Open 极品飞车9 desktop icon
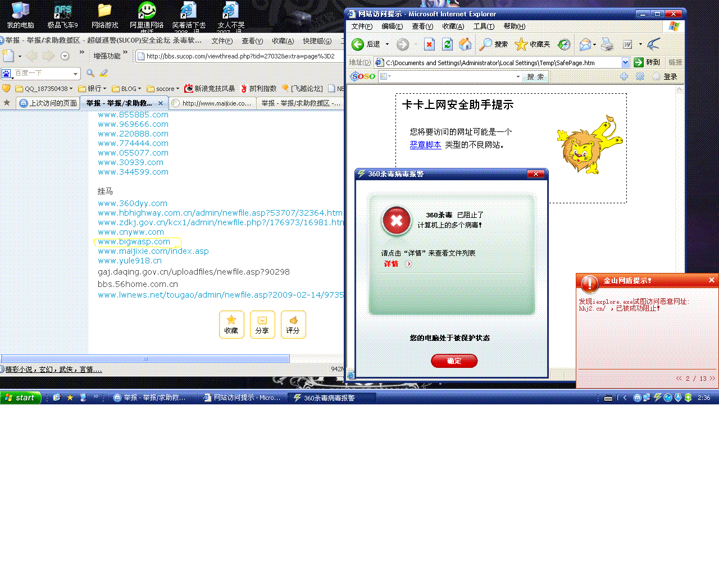Screen dimensions: 719x588 [x=63, y=15]
